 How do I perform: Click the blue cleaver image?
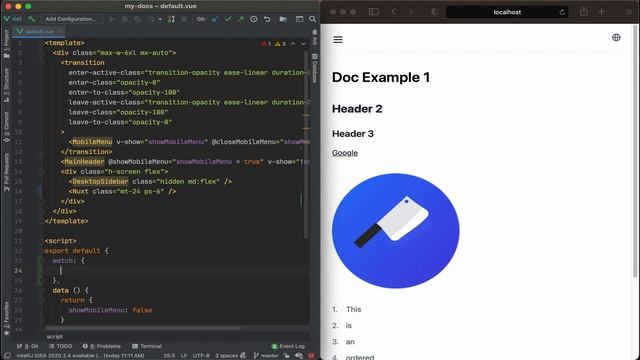coord(396,231)
